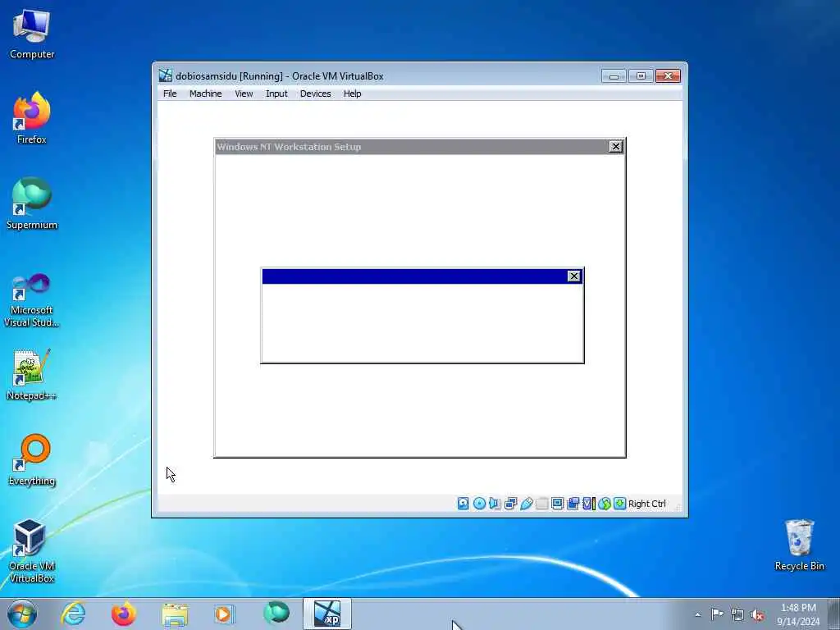Select the Recycle Bin desktop icon
The height and width of the screenshot is (630, 840).
click(x=799, y=545)
